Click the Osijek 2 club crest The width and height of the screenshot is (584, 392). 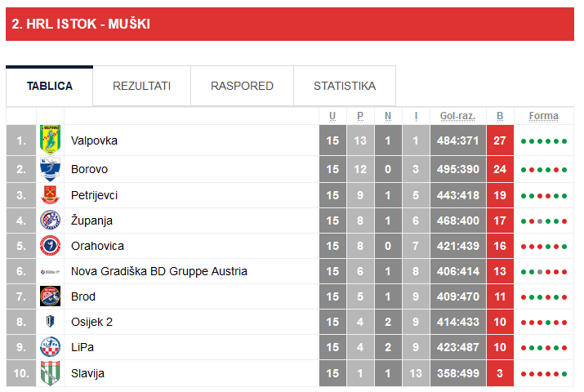coord(50,322)
